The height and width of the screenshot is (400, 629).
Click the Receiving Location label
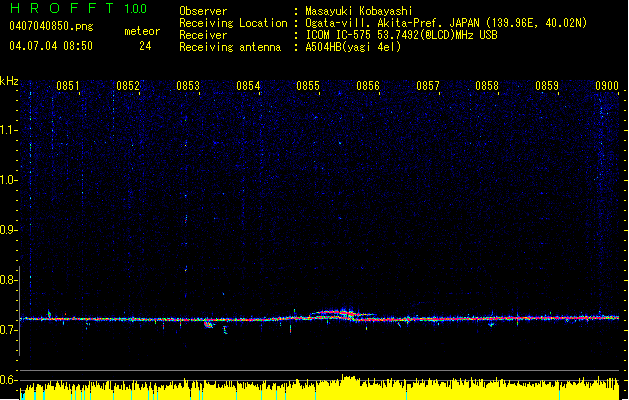click(233, 23)
